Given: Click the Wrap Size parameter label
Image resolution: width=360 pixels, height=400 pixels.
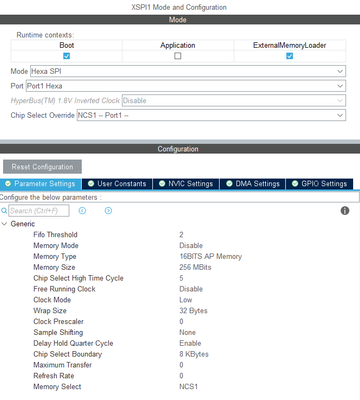Looking at the screenshot, I should 50,311.
